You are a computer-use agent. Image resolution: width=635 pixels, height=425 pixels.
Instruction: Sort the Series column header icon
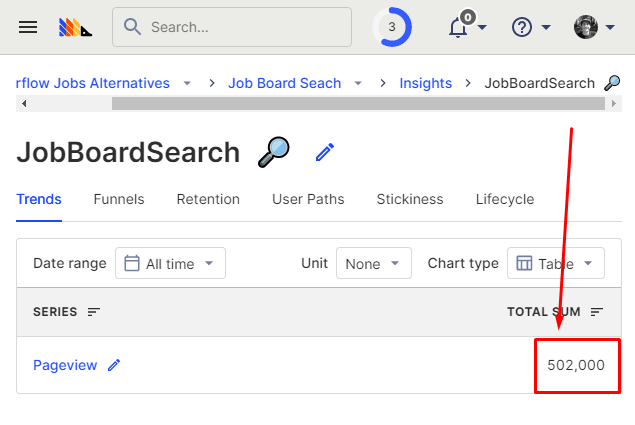point(94,312)
